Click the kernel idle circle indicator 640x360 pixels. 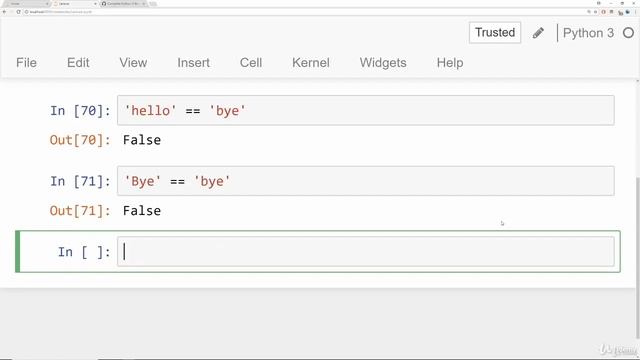coord(629,33)
